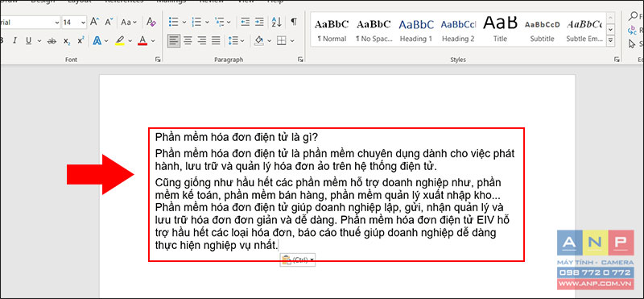
Task: Expand the underline style dropdown arrow
Action: pos(39,41)
